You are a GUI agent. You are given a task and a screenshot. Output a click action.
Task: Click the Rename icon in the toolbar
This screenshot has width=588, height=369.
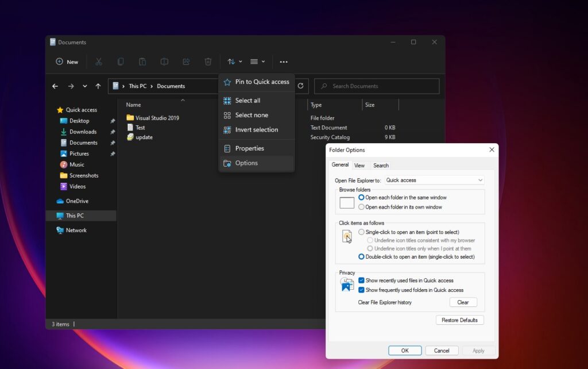164,61
